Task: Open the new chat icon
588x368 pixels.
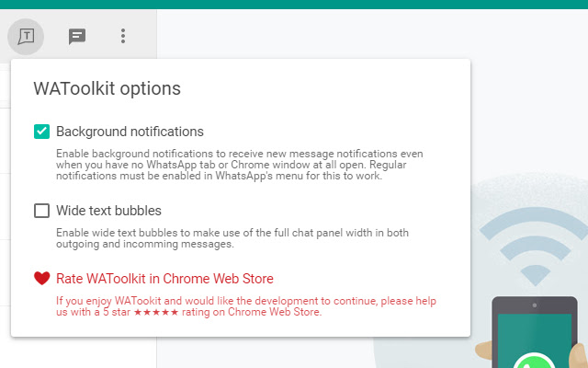Action: [x=77, y=37]
